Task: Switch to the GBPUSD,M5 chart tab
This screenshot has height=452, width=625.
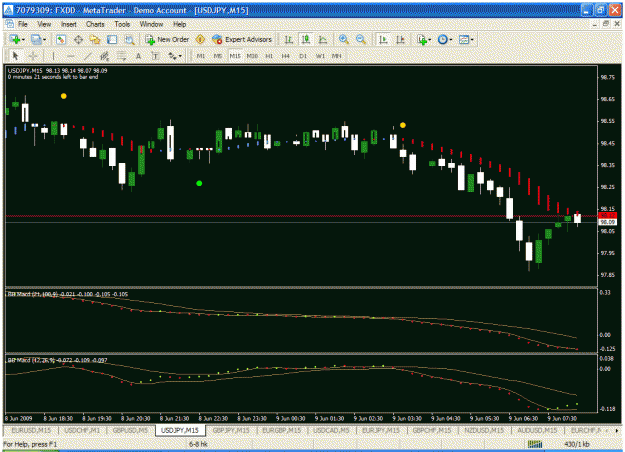Action: 130,430
